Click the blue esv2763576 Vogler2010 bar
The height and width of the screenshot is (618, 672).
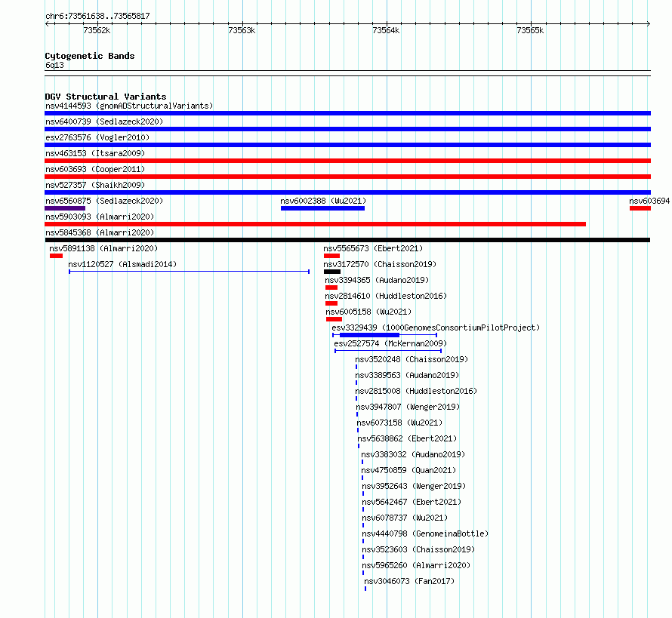(x=347, y=145)
